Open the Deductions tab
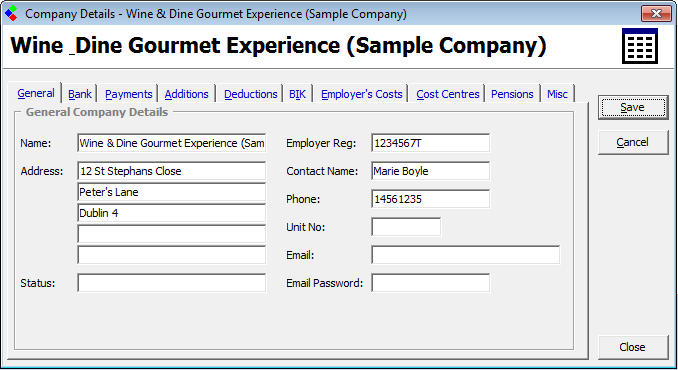Screen dimensions: 678x370 (250, 94)
